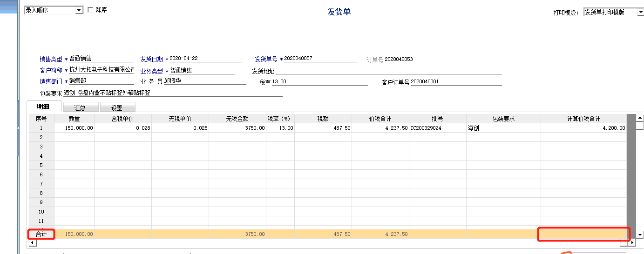Image resolution: width=644 pixels, height=254 pixels.
Task: Click the 客户订单号 field 2020040001
Action: click(456, 82)
